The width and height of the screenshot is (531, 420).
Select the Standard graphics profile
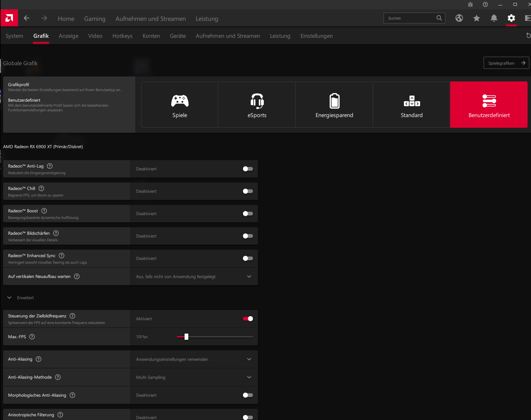[x=412, y=105]
